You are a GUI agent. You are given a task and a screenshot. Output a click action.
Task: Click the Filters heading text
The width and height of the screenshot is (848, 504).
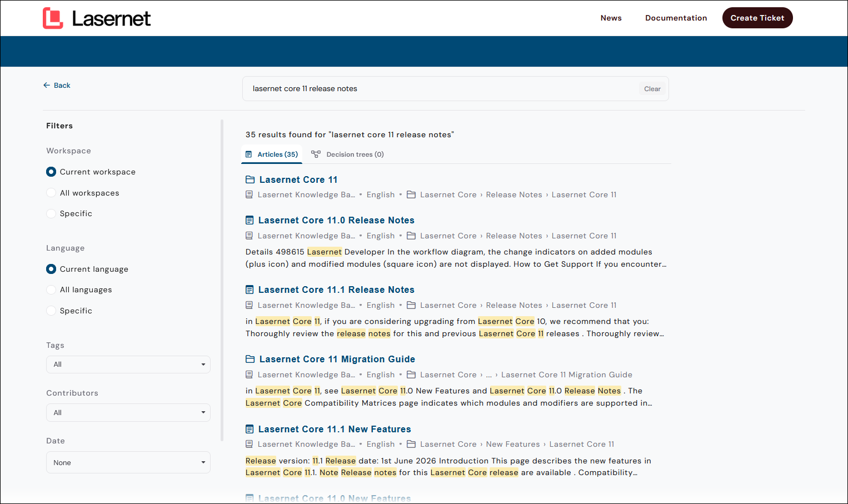coord(59,126)
